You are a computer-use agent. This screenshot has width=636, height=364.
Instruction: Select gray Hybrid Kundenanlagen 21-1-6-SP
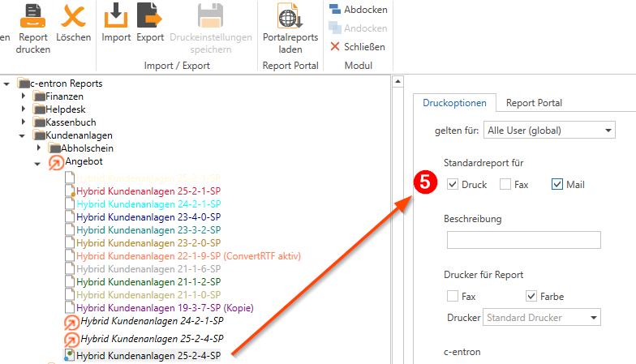click(x=148, y=269)
